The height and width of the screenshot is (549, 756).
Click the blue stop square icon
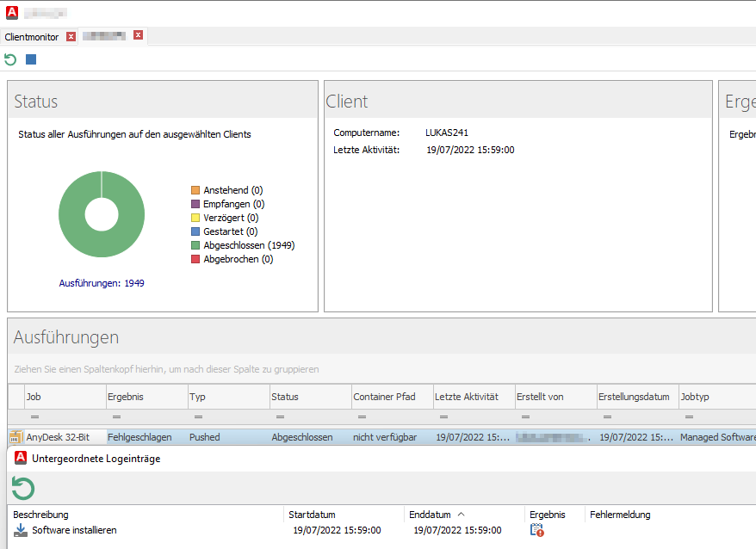tap(31, 59)
